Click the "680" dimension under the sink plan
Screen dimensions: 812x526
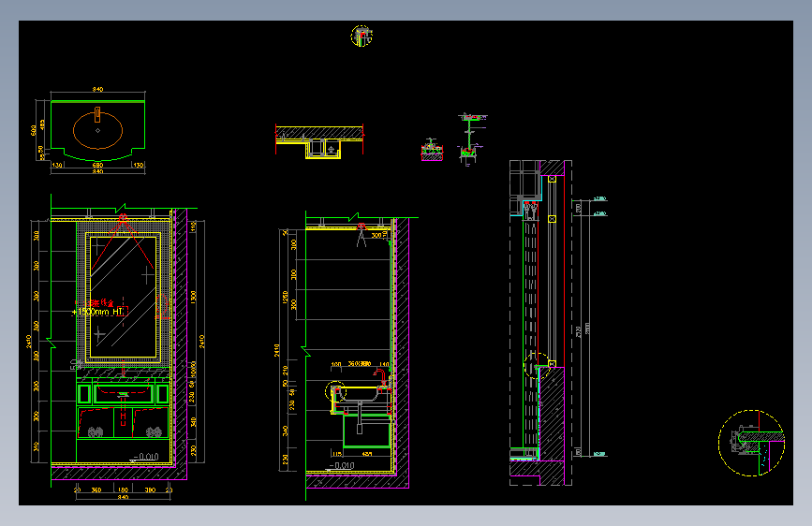point(97,165)
